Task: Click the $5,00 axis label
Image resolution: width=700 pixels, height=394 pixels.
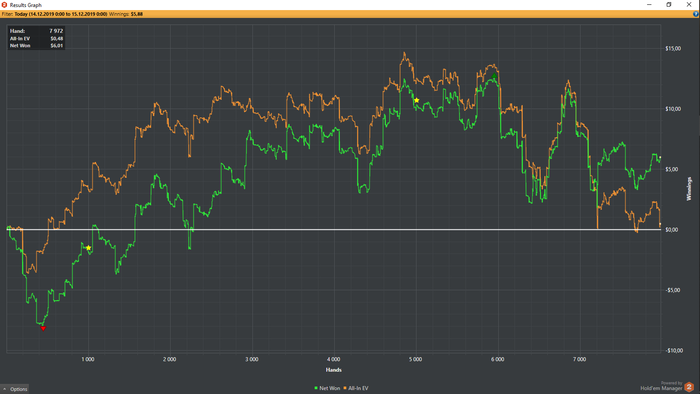Action: [671, 169]
